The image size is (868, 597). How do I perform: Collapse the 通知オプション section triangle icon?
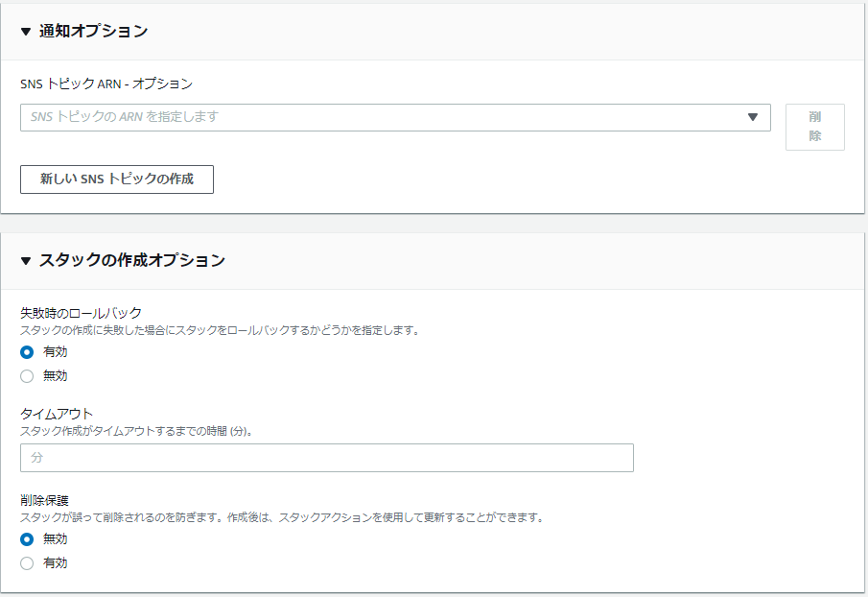(x=24, y=30)
